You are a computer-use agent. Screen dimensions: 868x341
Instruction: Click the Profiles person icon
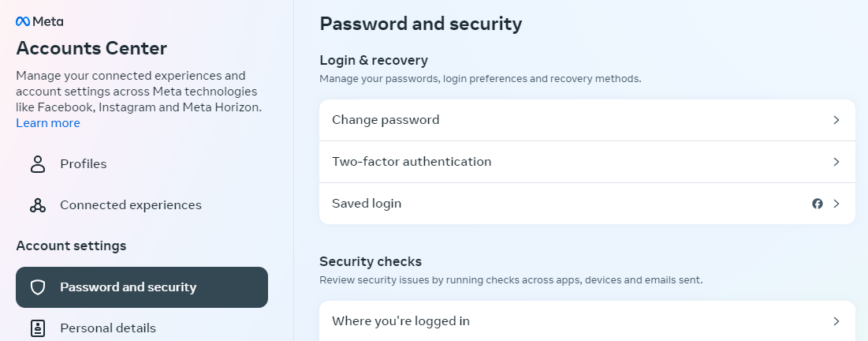(38, 164)
